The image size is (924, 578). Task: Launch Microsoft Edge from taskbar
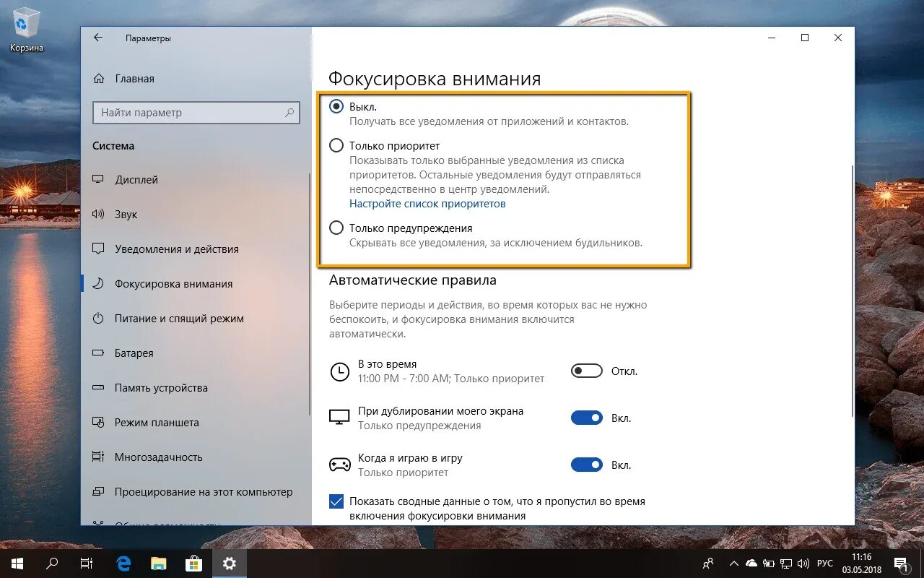click(x=123, y=563)
